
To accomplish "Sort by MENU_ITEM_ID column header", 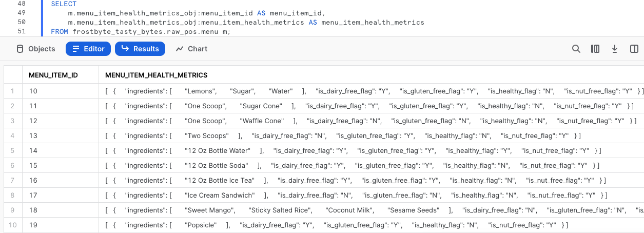I will (53, 75).
